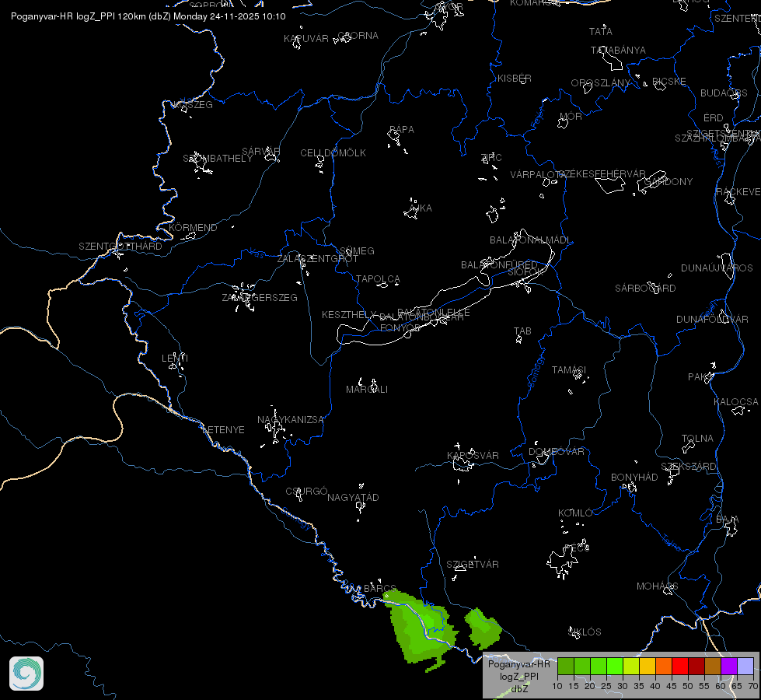Click the CSURGÓ town label
Image resolution: width=761 pixels, height=700 pixels.
tap(306, 492)
